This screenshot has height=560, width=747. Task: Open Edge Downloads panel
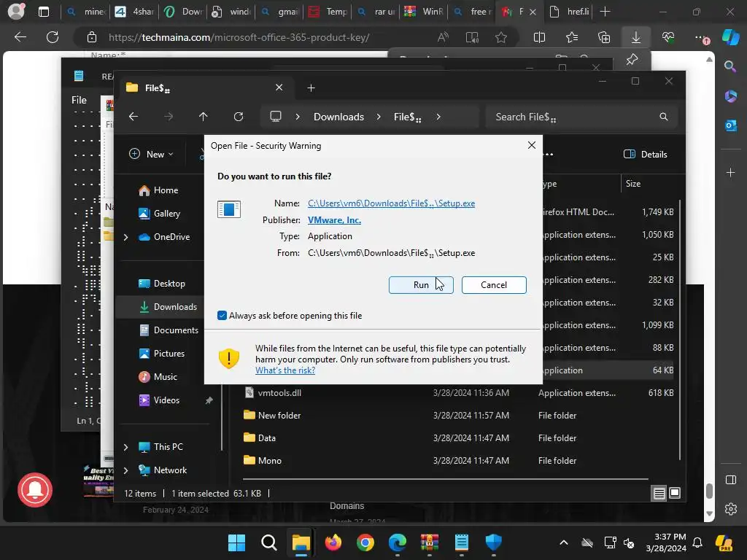[x=636, y=37]
